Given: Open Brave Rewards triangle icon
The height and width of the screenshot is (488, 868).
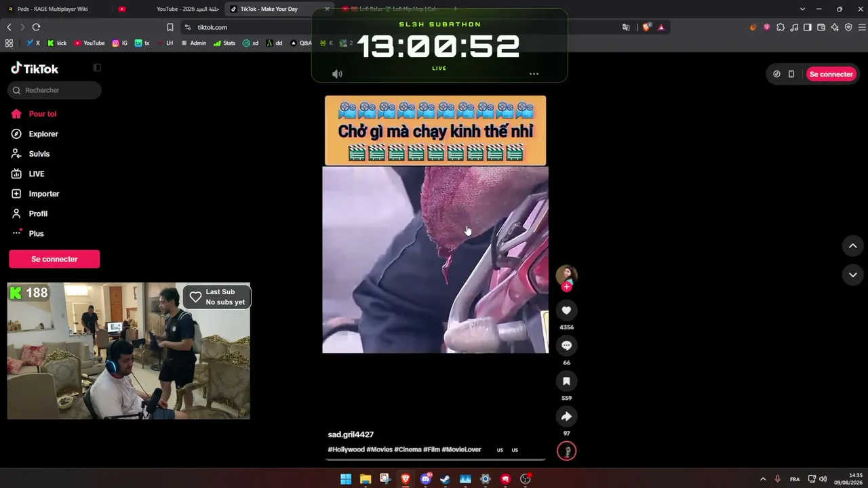Looking at the screenshot, I should pos(661,27).
